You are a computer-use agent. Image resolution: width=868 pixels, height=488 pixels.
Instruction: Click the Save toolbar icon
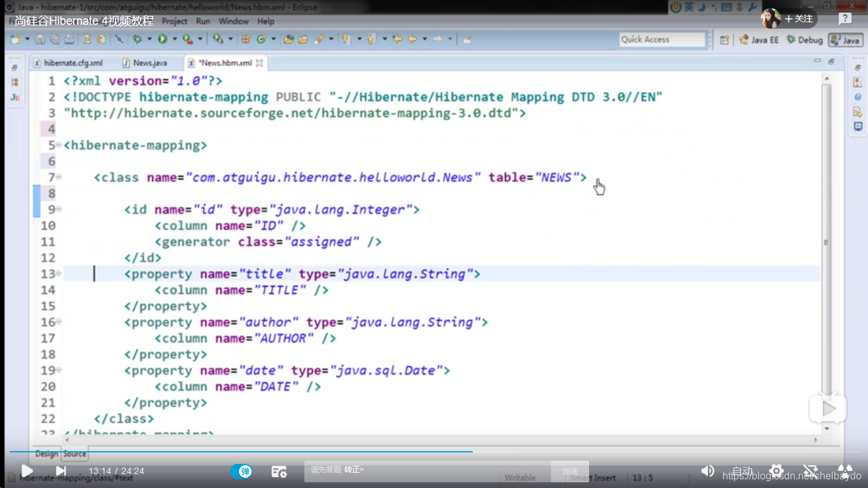point(40,39)
